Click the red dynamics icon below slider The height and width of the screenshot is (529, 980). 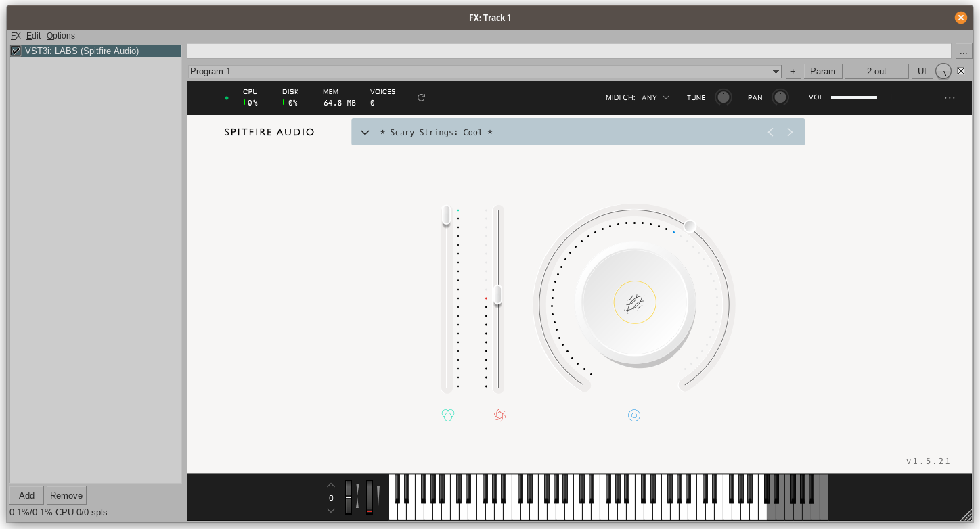point(499,415)
